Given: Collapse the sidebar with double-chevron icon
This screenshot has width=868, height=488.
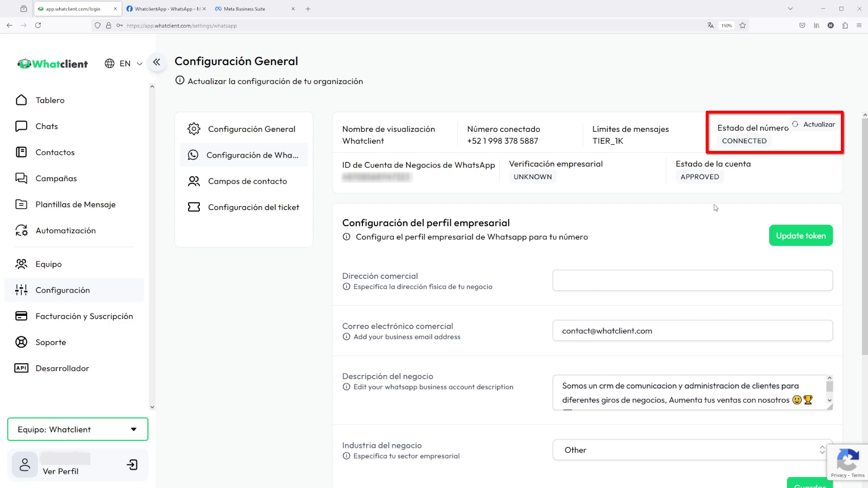Looking at the screenshot, I should click(x=156, y=62).
